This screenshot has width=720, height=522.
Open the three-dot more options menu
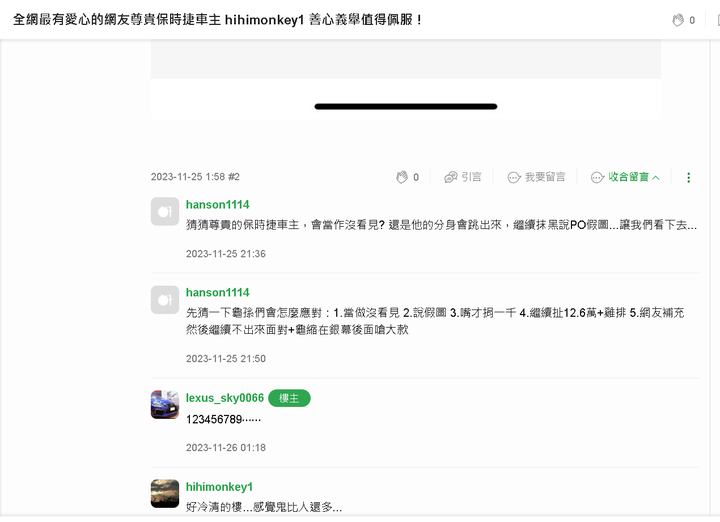(688, 178)
